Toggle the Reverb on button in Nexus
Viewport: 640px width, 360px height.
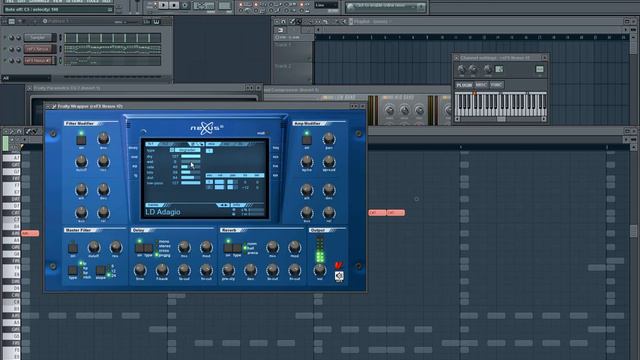[228, 248]
